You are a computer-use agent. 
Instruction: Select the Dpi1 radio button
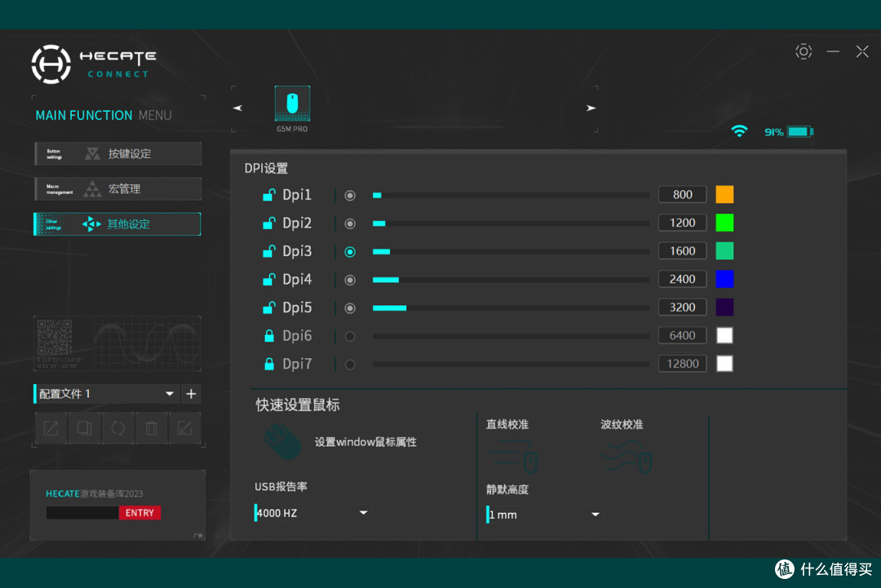pyautogui.click(x=349, y=196)
